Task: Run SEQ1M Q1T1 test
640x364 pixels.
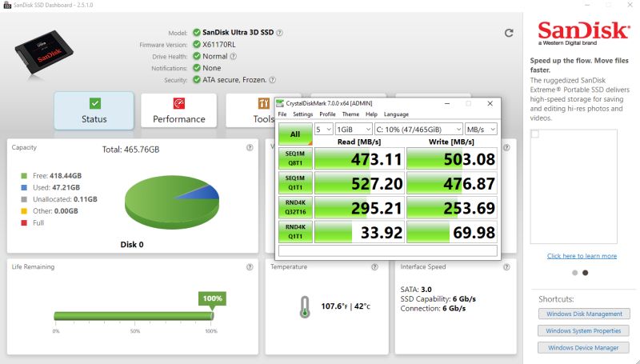Action: 295,183
